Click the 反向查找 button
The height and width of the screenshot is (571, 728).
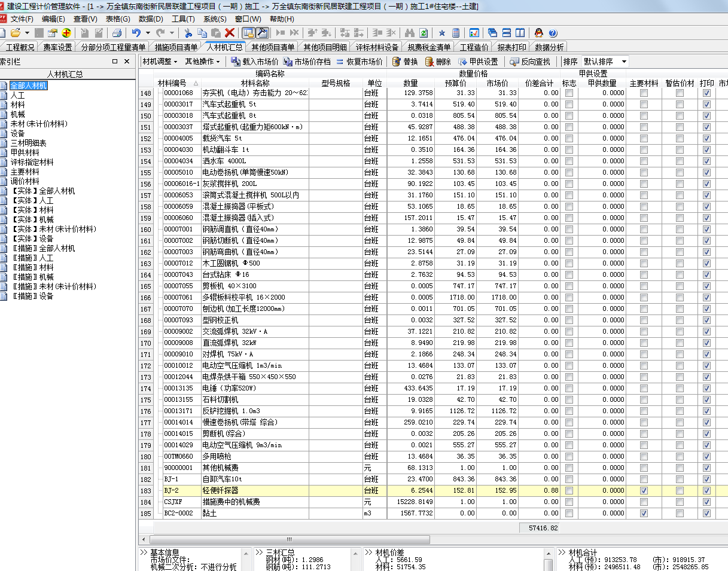pos(530,62)
